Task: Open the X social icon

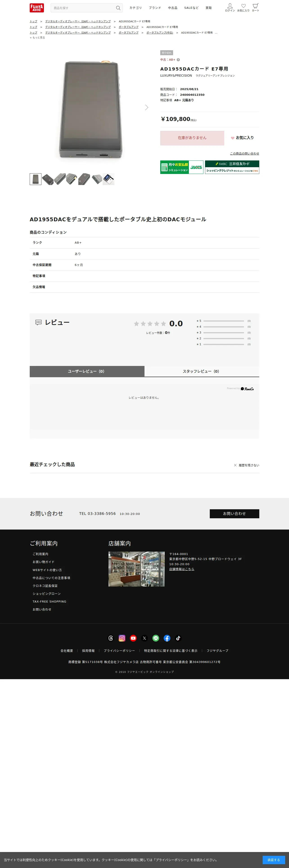Action: (145, 638)
